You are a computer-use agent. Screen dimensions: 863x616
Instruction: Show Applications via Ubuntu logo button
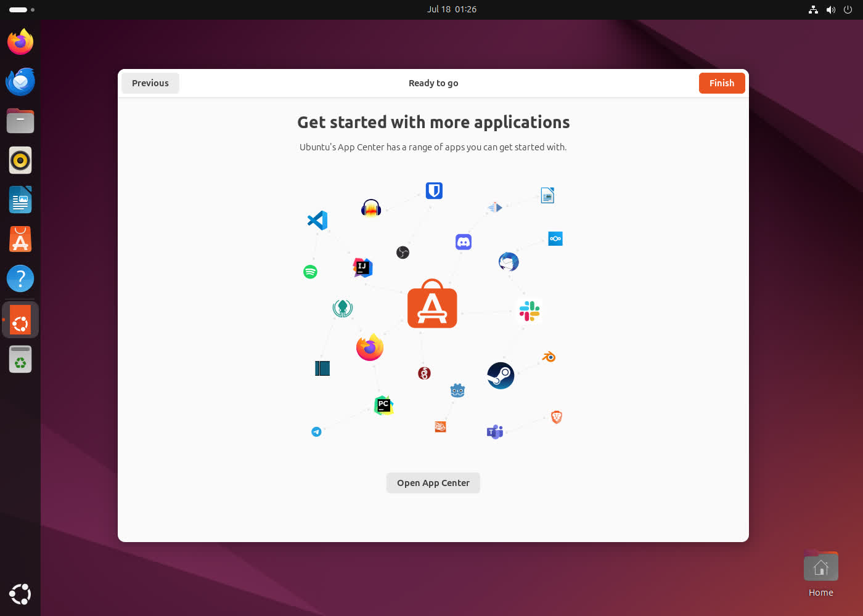[x=20, y=594]
